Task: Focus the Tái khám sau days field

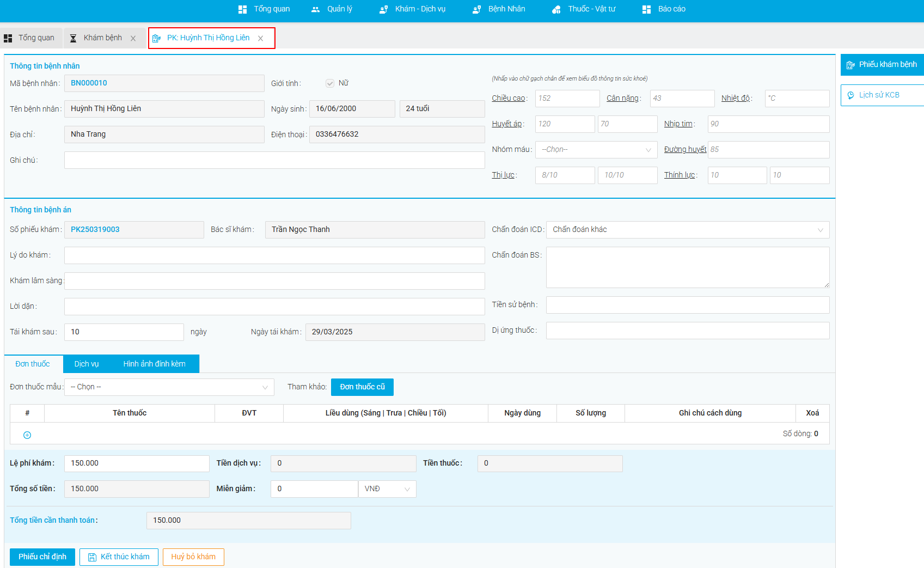Action: pos(124,332)
